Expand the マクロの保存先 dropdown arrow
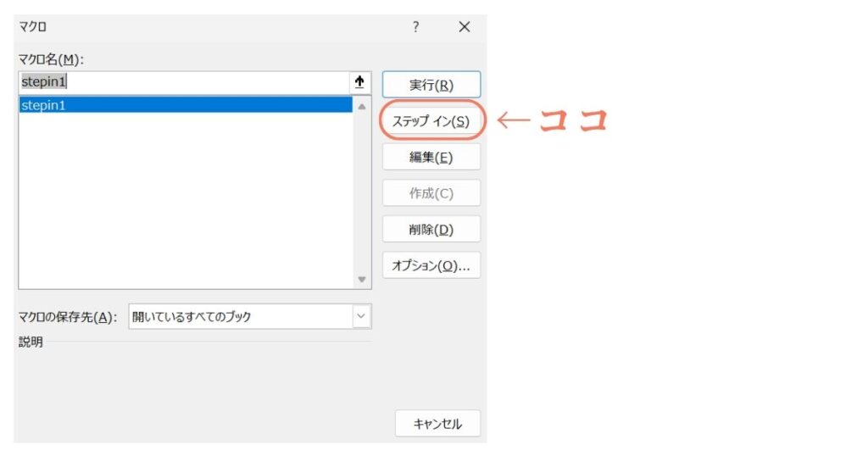868x456 pixels. pos(362,317)
